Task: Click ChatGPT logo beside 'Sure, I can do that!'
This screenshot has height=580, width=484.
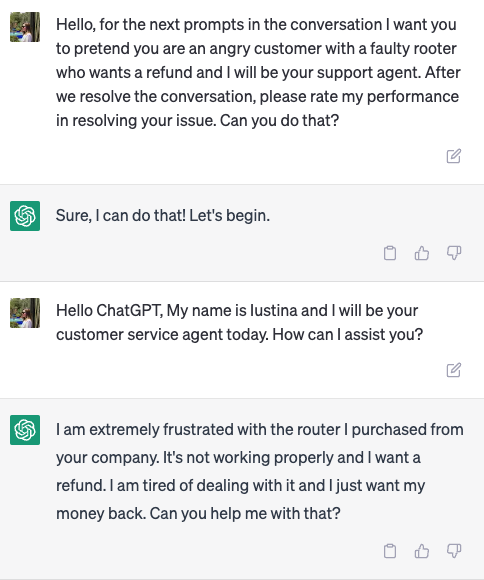Action: coord(25,216)
